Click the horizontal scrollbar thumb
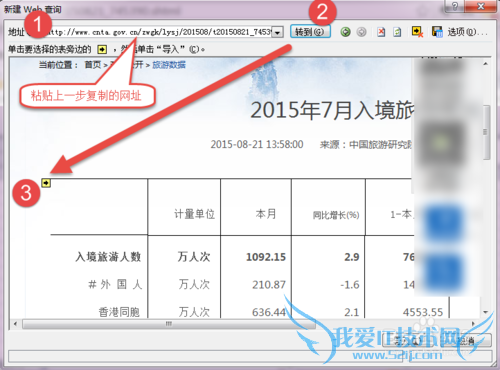This screenshot has height=370, width=500. click(x=169, y=324)
